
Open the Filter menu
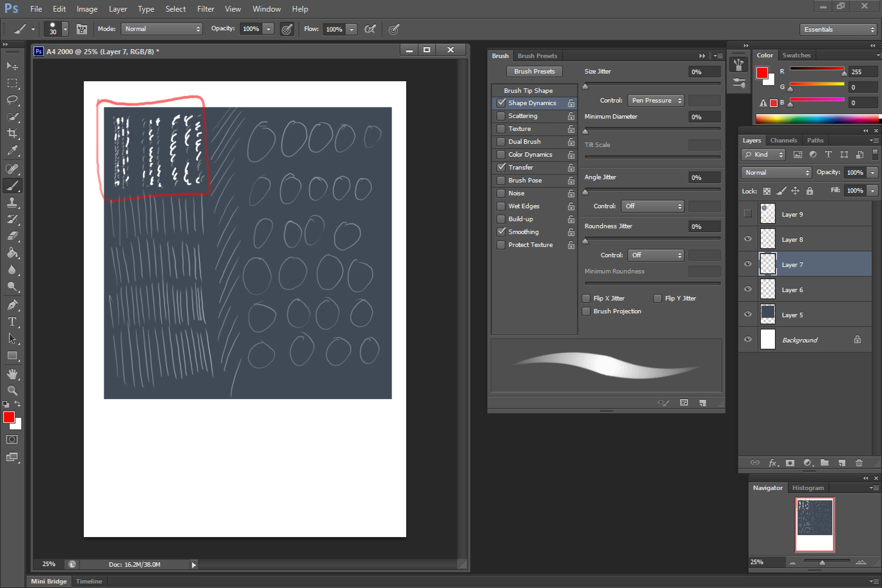pyautogui.click(x=205, y=9)
